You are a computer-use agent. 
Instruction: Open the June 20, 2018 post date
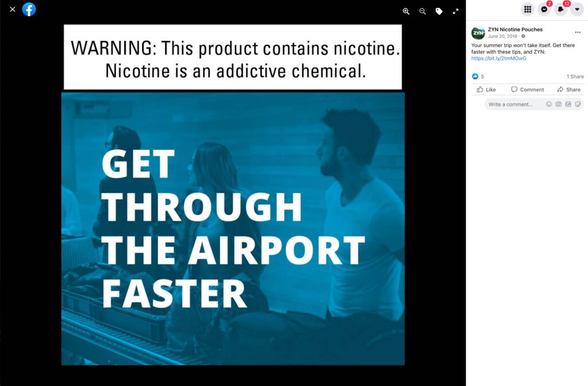[x=502, y=36]
